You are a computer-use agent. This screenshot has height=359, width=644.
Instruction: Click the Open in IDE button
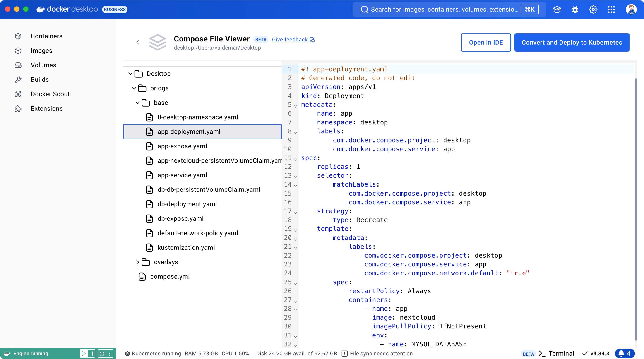tap(486, 43)
